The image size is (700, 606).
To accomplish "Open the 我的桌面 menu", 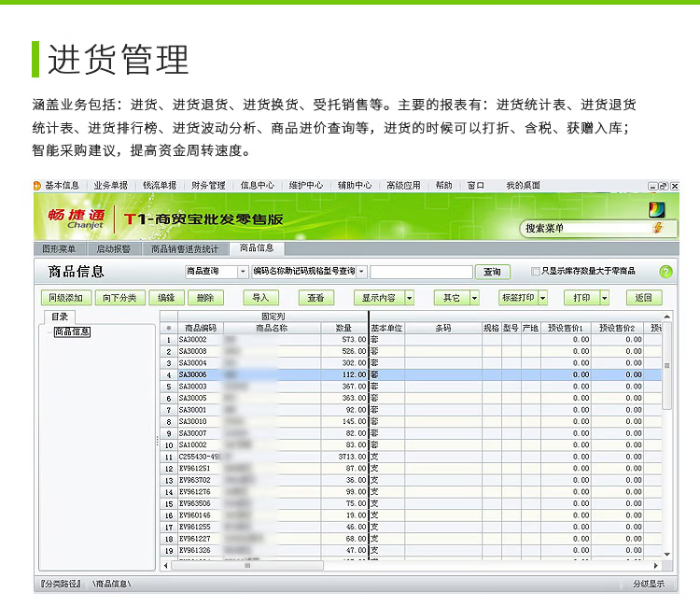I will 524,185.
